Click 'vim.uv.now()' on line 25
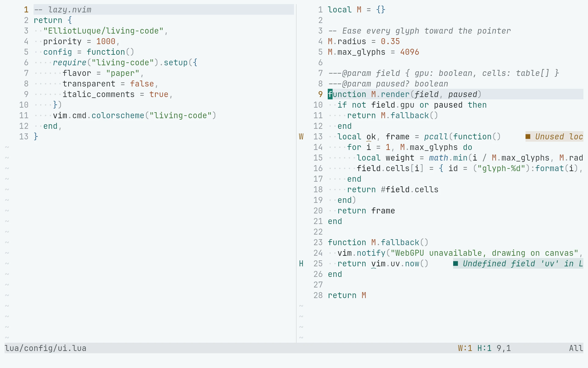Screen dimensions: 588x368 [400, 264]
